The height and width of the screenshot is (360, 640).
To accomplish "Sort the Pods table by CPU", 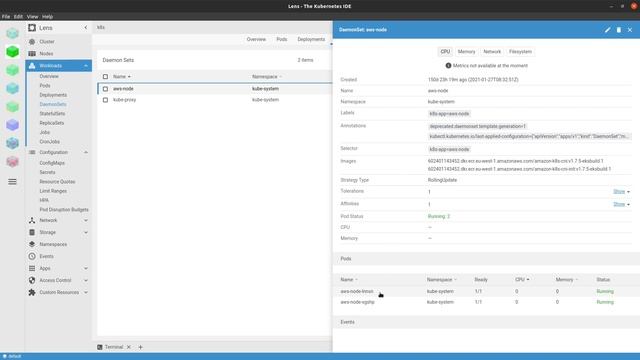I will point(522,280).
